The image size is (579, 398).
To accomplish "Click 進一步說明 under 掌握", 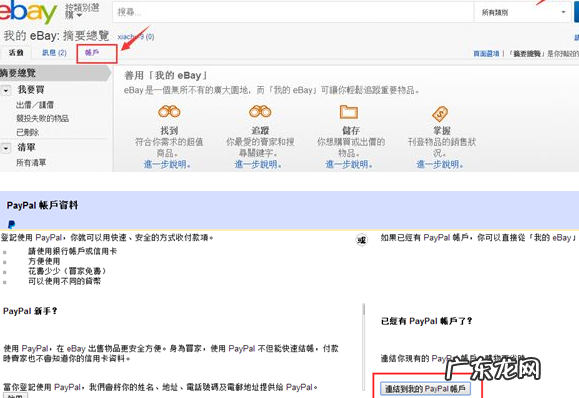I will (x=440, y=164).
